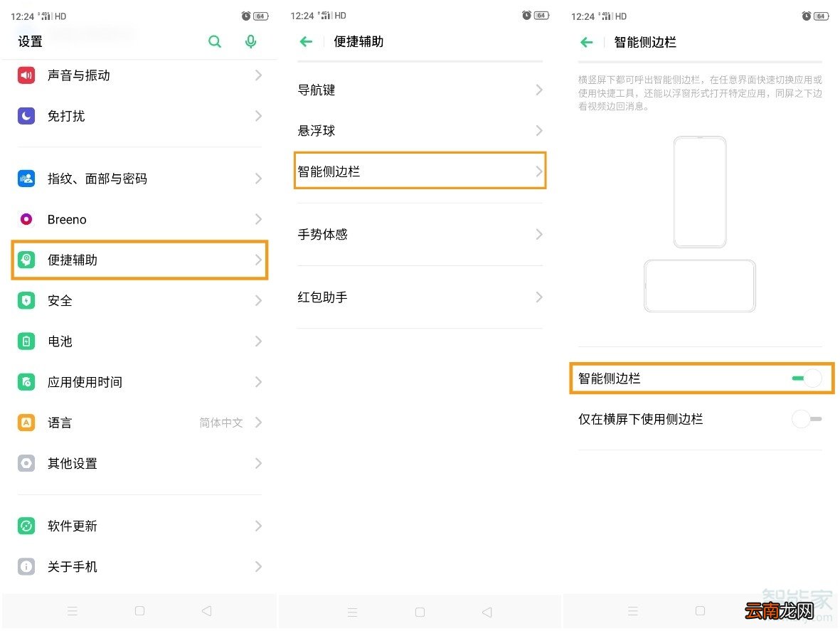Image resolution: width=840 pixels, height=631 pixels.
Task: Tap battery indicator in Settings status bar
Action: pyautogui.click(x=260, y=16)
